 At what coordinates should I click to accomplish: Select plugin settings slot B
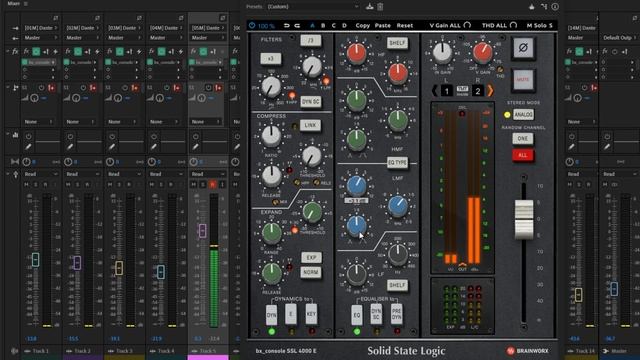[323, 25]
